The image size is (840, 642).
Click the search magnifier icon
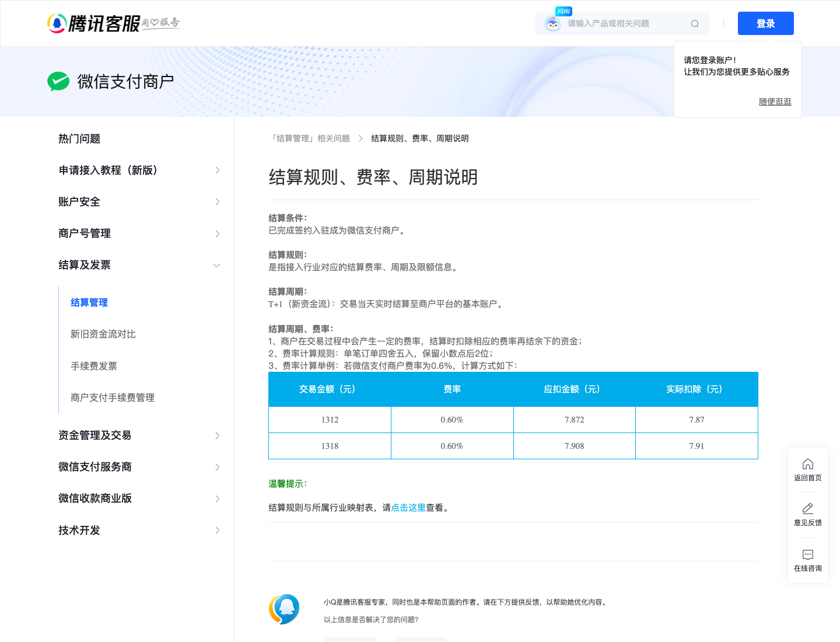695,24
